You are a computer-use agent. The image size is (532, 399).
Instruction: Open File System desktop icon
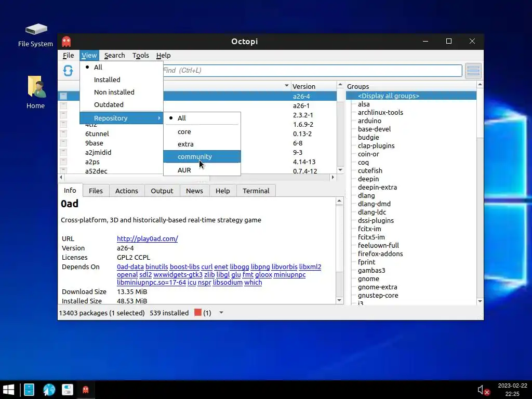click(36, 35)
